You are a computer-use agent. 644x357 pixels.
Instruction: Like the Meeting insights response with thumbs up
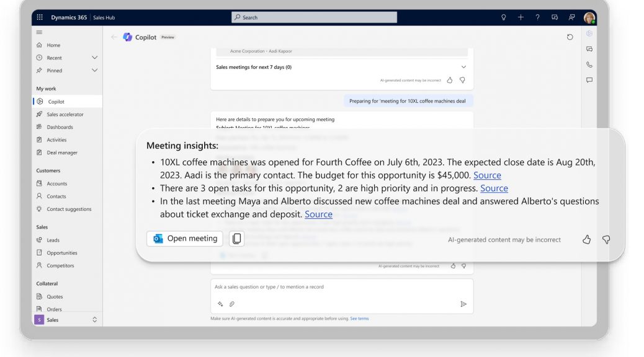[x=586, y=240]
